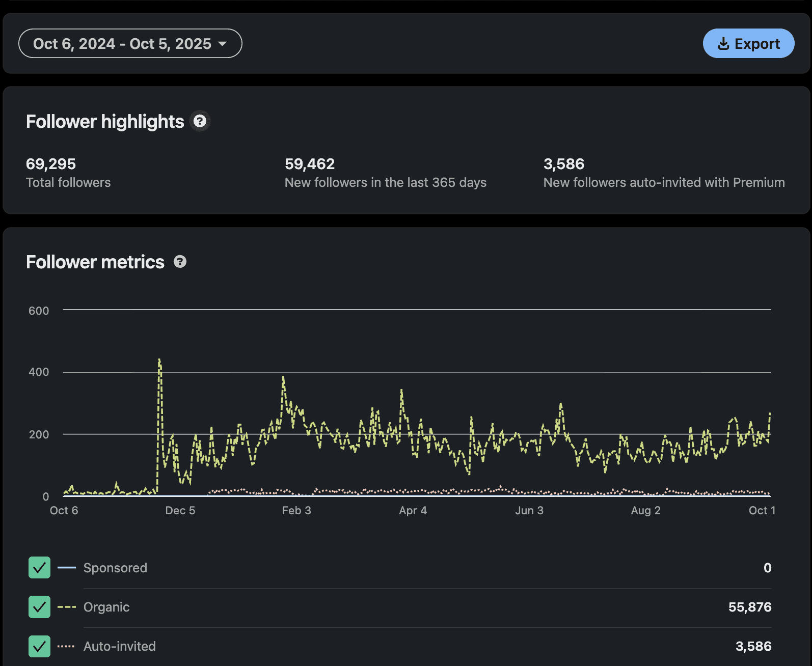
Task: Click the Feb 3 axis label
Action: coord(296,510)
